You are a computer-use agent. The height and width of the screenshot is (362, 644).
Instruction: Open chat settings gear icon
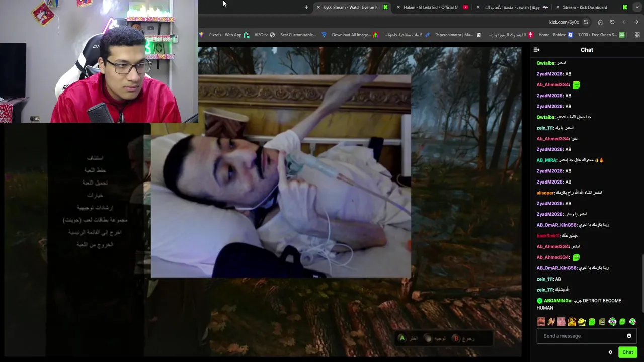tap(610, 352)
